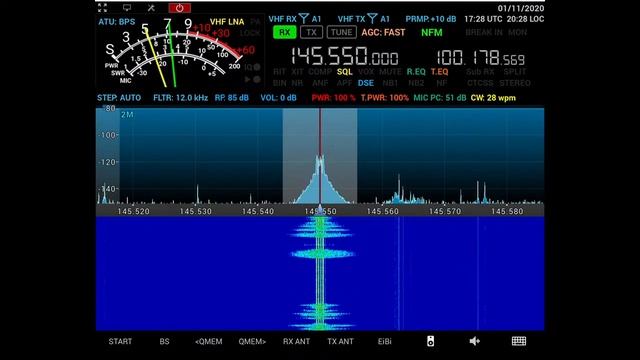Screen dimensions: 640x360
Task: Open the TX ANT selection
Action: [340, 341]
